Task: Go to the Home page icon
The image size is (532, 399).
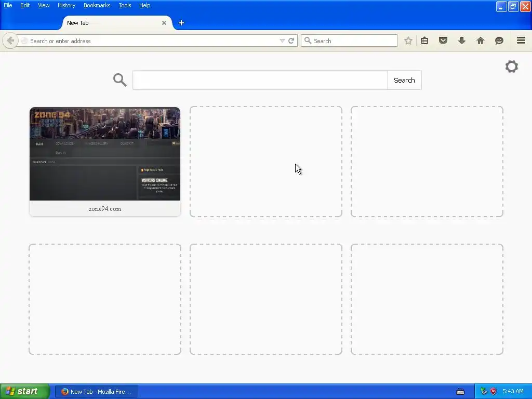Action: click(x=481, y=41)
